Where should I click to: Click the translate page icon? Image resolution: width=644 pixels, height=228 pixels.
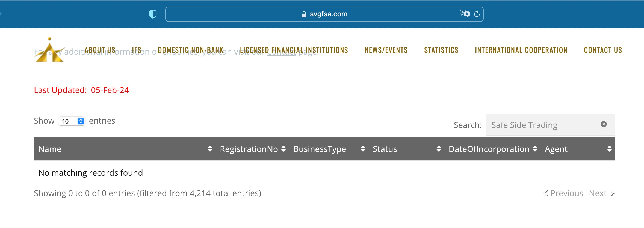pyautogui.click(x=464, y=14)
